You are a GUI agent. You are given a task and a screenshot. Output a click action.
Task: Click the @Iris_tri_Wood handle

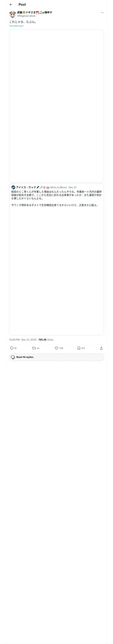(x=58, y=187)
